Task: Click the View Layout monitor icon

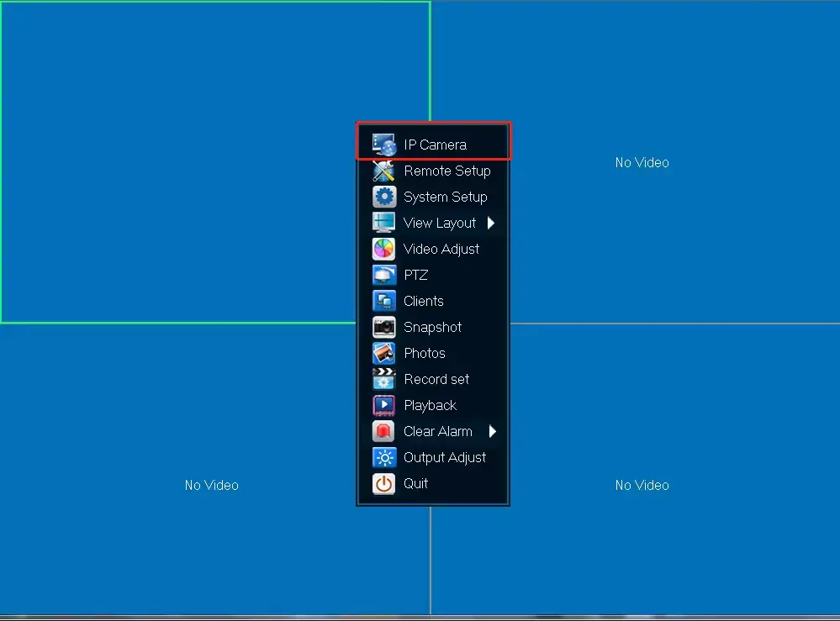Action: tap(384, 223)
